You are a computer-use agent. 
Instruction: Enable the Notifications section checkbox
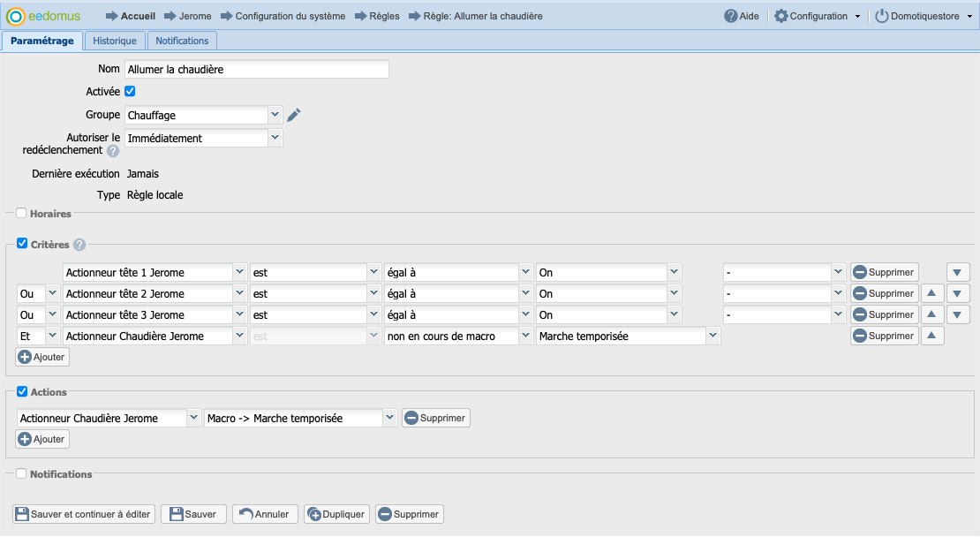pyautogui.click(x=21, y=473)
